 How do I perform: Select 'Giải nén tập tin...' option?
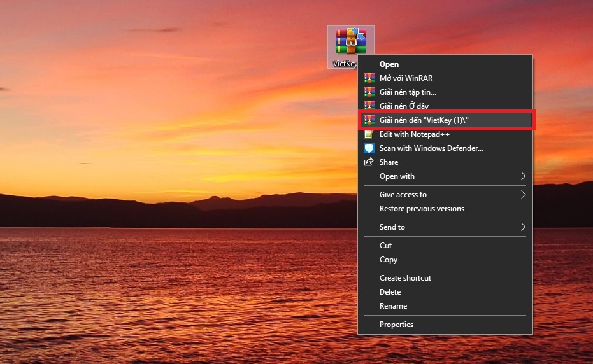(x=445, y=92)
